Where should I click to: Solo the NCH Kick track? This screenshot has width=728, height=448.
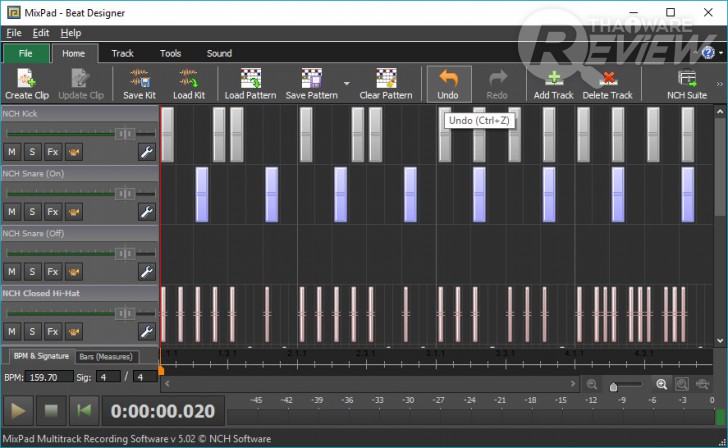pos(32,152)
